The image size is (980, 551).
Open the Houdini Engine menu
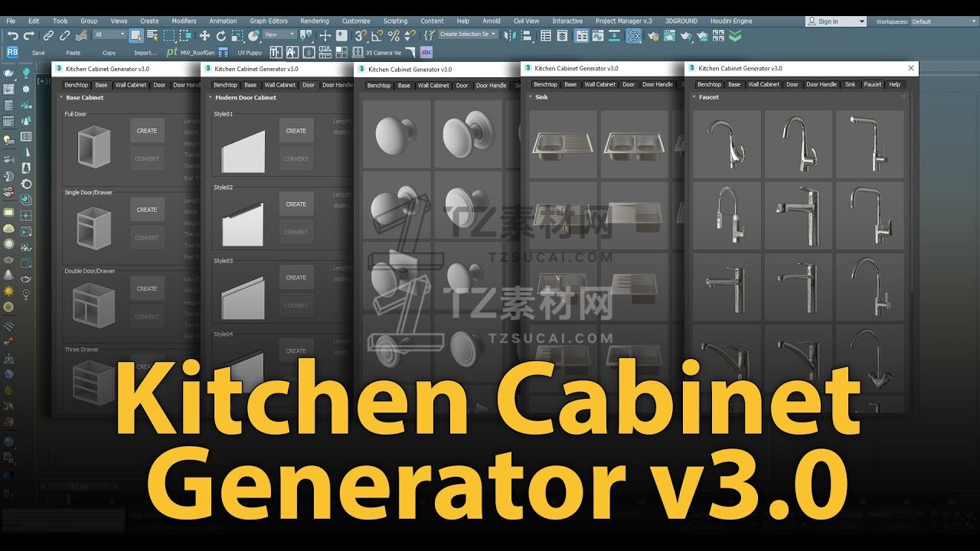click(730, 21)
